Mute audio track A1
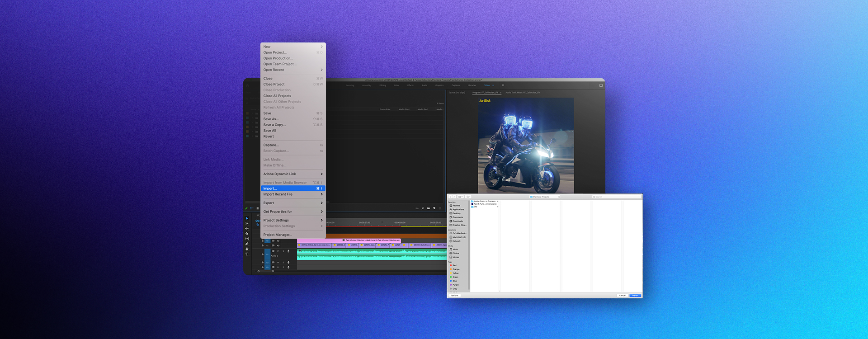 278,251
